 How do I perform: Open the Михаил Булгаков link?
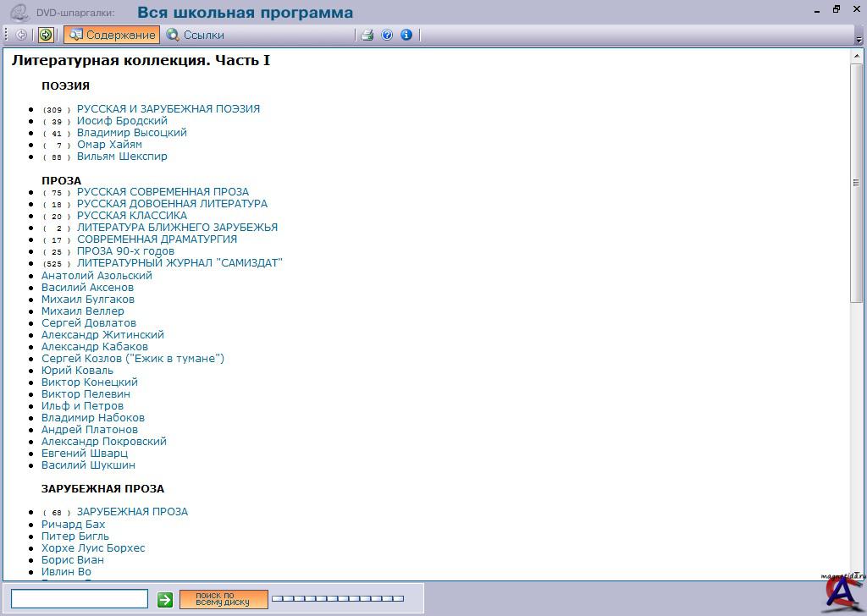coord(88,300)
